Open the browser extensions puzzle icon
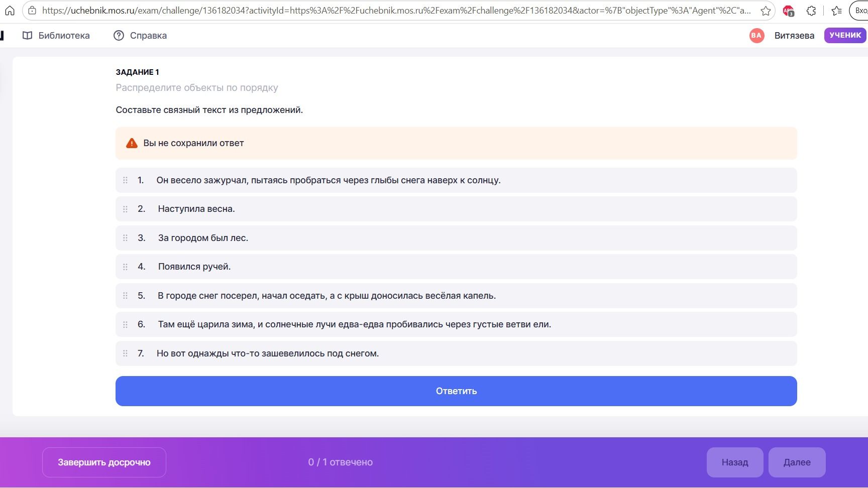The image size is (868, 488). point(811,11)
